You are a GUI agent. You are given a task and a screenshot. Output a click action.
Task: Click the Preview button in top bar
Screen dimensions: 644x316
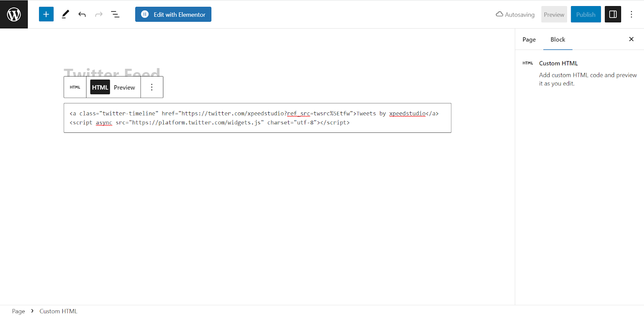pyautogui.click(x=554, y=14)
